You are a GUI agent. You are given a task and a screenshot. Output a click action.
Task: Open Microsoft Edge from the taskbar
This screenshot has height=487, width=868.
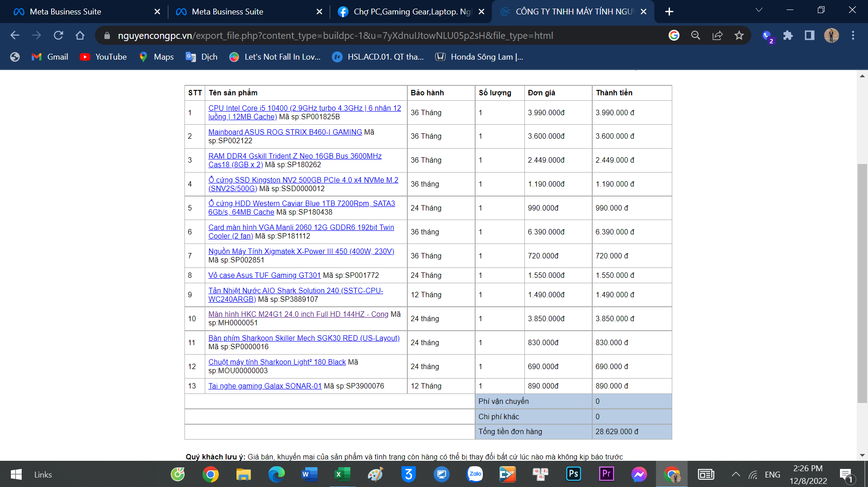click(x=276, y=474)
